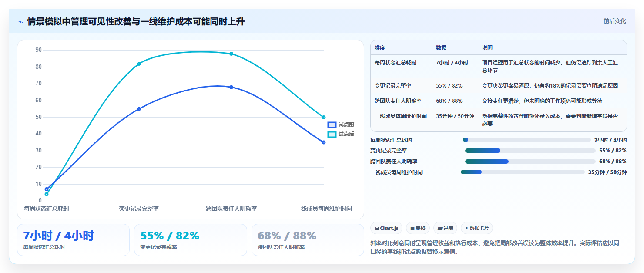Click the 每周状态汇总耗时 caption in the first data card
The height and width of the screenshot is (273, 644).
pyautogui.click(x=44, y=247)
